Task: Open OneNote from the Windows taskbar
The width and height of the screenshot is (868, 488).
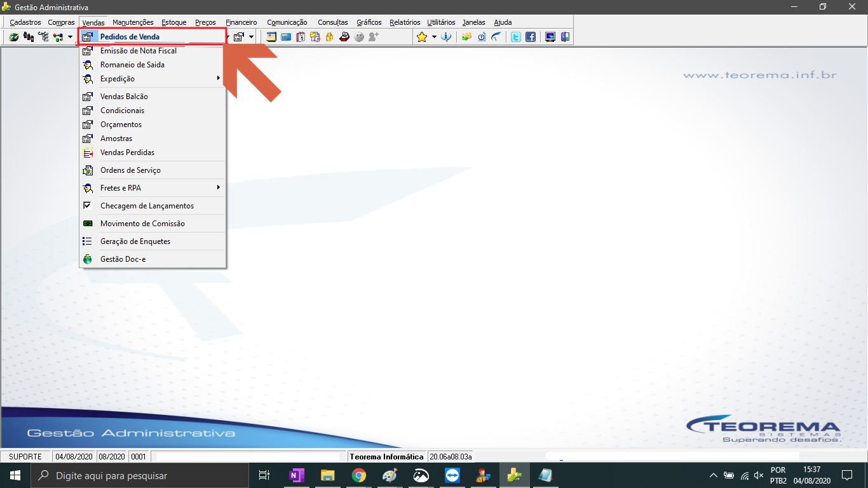Action: click(x=297, y=475)
